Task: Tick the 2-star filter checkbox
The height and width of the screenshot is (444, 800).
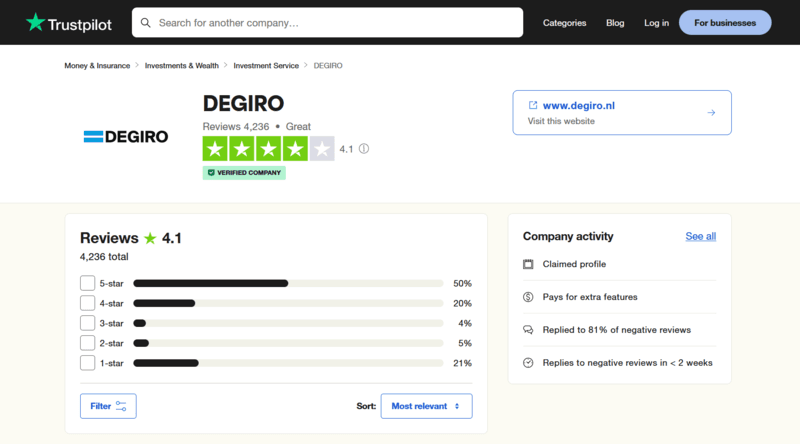Action: pos(87,343)
